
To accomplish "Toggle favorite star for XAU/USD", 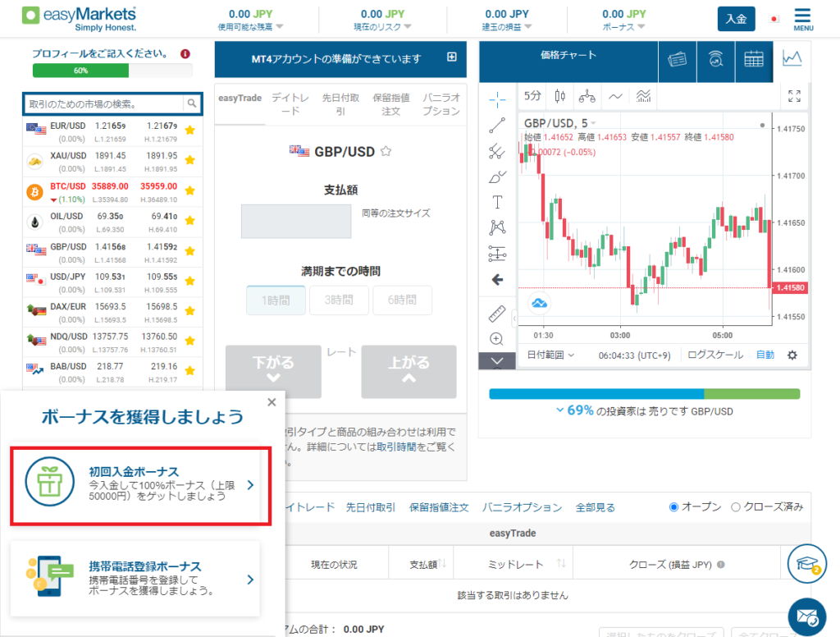I will (x=189, y=160).
